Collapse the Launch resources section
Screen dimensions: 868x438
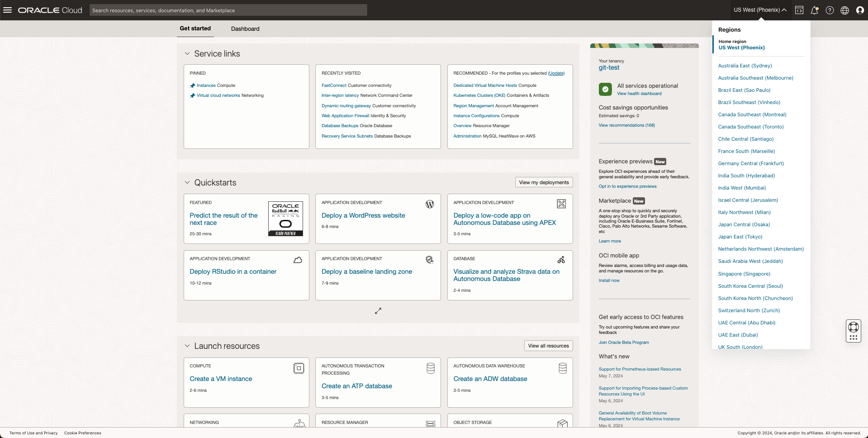pyautogui.click(x=187, y=346)
